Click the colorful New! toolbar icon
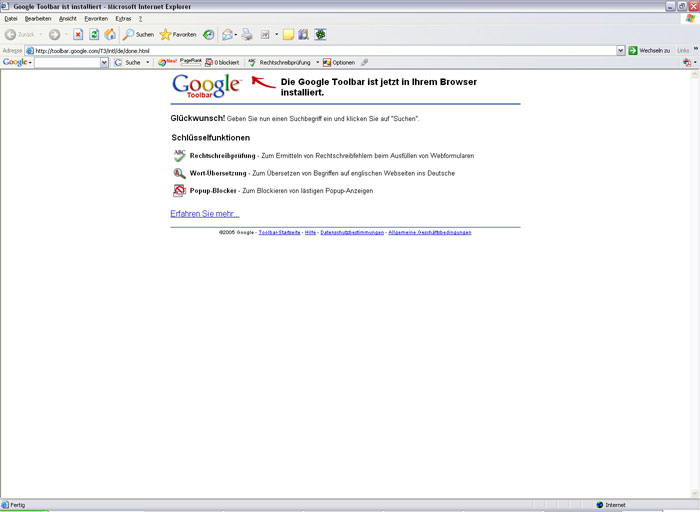 click(x=167, y=62)
